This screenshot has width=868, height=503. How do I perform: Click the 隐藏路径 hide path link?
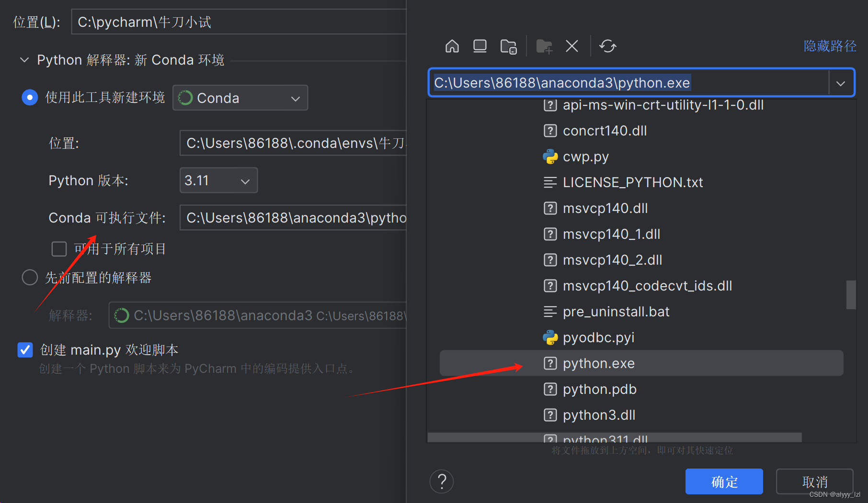click(x=830, y=46)
